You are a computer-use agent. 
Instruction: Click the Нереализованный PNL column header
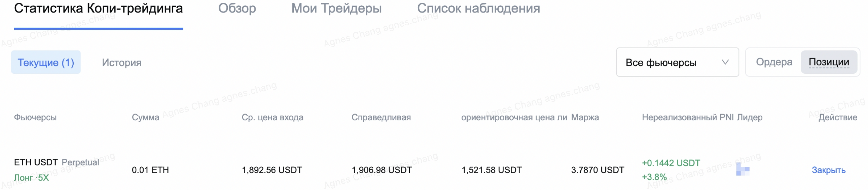coord(687,118)
